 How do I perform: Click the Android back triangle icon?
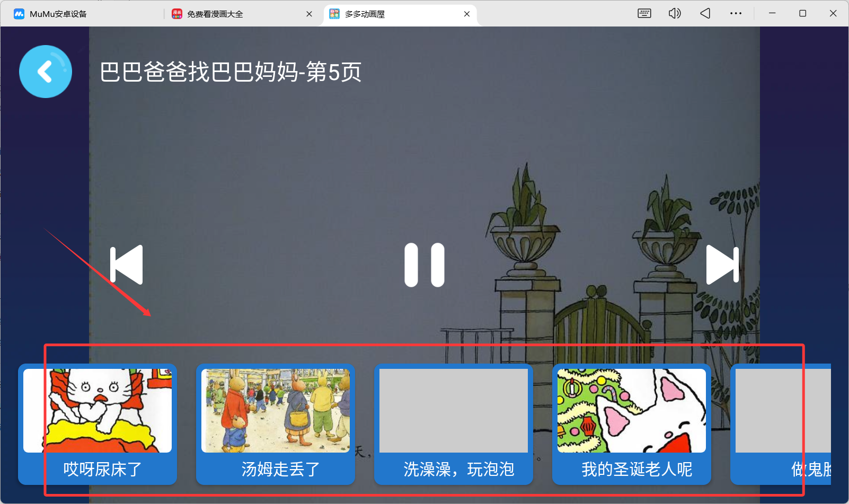point(705,13)
